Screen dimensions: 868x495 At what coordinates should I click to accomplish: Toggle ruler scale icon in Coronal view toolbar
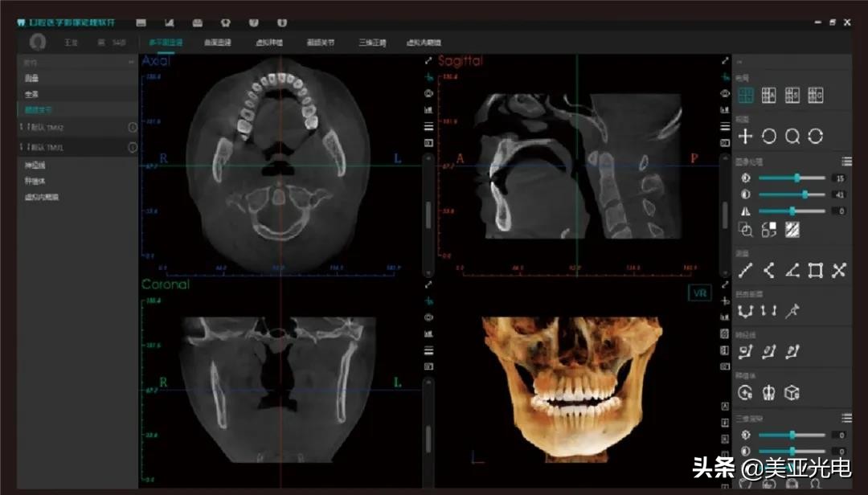tap(428, 333)
